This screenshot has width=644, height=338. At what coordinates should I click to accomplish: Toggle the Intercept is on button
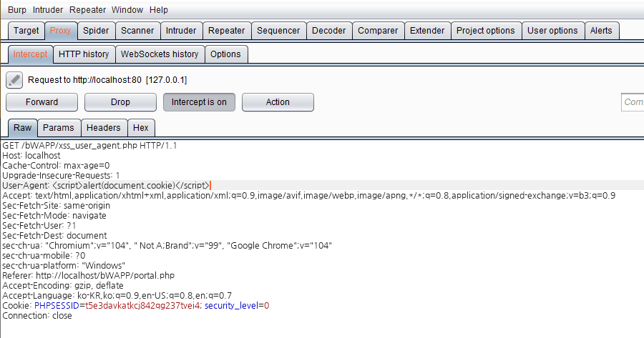199,102
